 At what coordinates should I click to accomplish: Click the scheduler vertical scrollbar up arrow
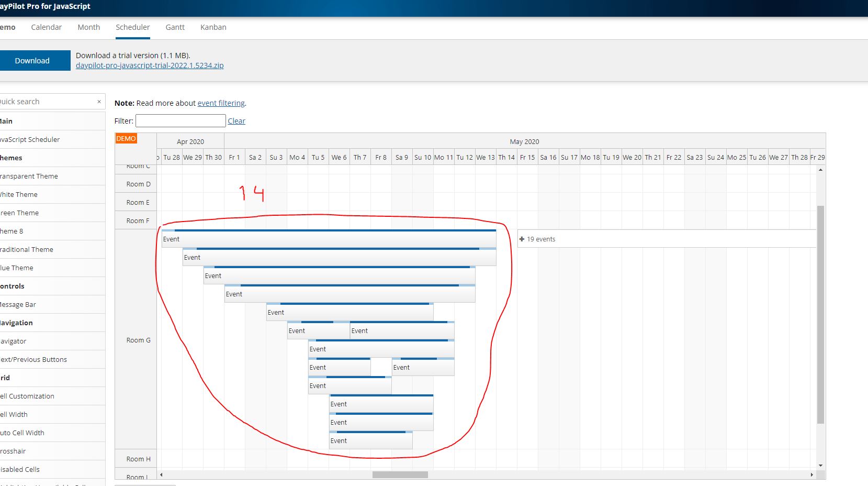click(820, 170)
